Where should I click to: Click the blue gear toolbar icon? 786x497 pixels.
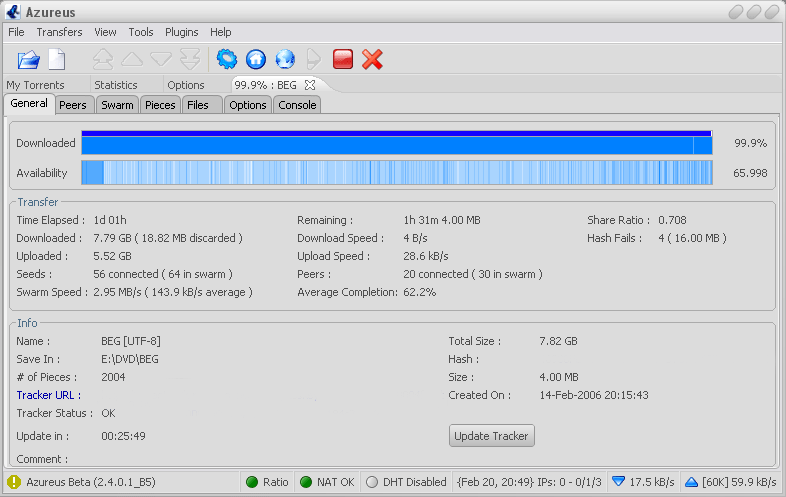(x=227, y=59)
